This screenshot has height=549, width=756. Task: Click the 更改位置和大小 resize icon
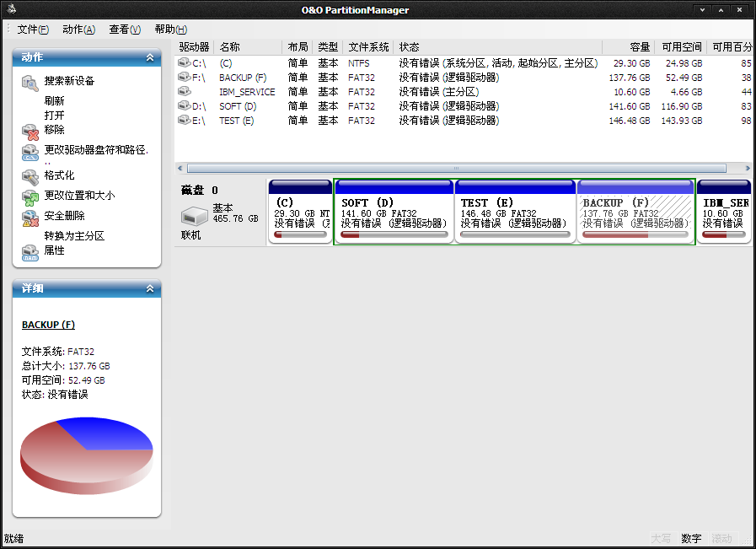pos(29,197)
